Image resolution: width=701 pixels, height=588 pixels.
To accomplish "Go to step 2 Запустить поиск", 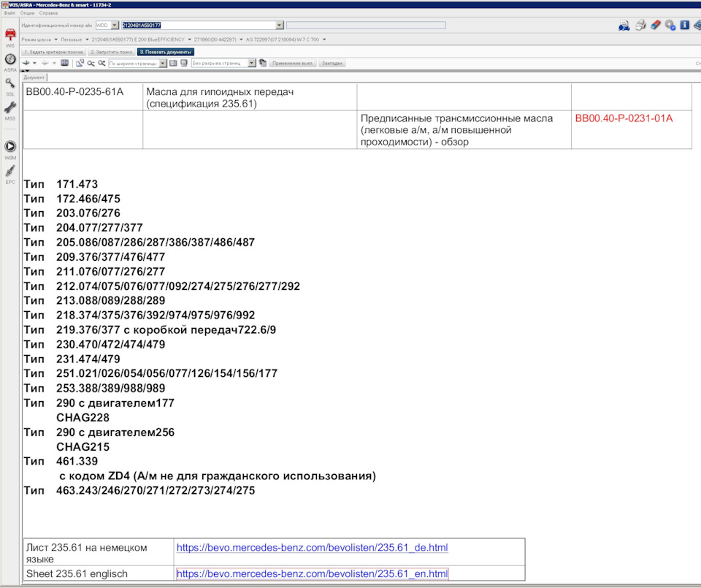I will point(111,52).
